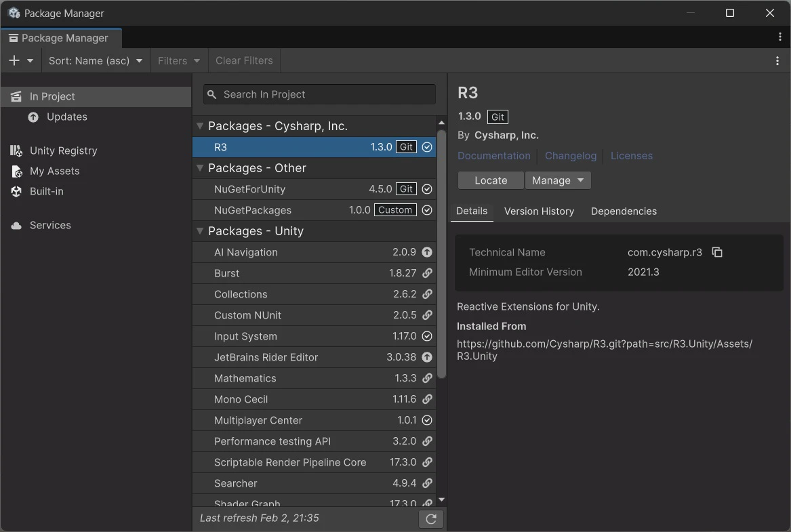
Task: Collapse the Packages - Unity group
Action: point(200,231)
